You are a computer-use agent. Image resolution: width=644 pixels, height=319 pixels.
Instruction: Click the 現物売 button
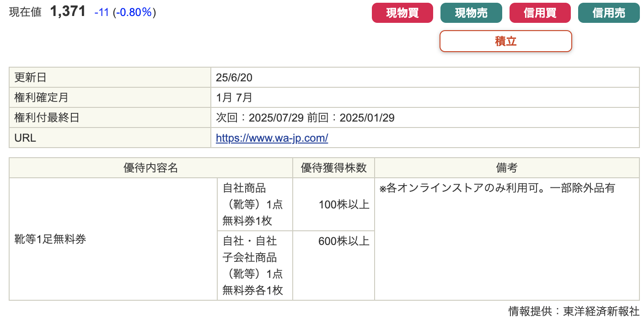click(x=471, y=13)
